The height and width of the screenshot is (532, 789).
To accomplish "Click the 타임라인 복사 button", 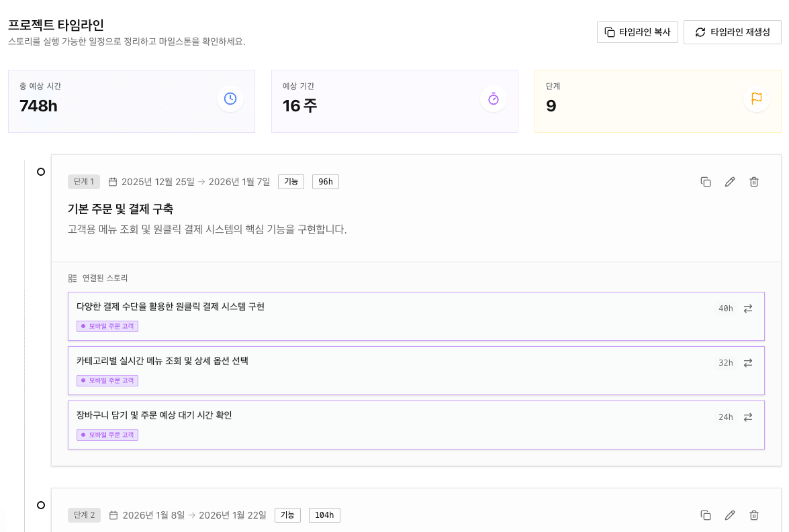I will click(637, 32).
